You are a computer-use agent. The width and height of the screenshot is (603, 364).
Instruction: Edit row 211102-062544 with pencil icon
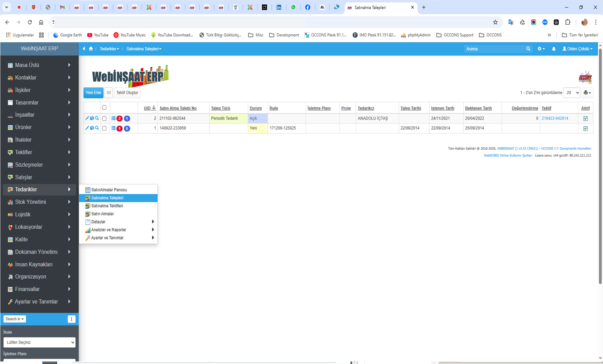pos(87,118)
